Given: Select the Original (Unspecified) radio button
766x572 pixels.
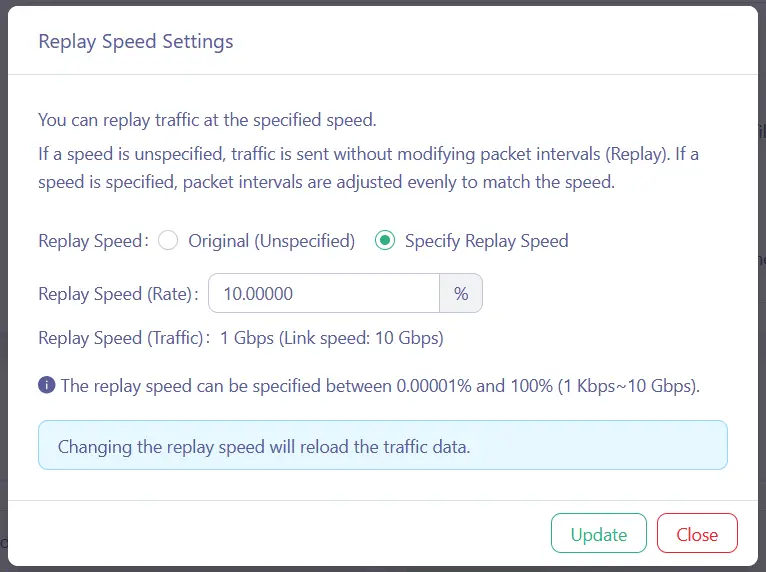Looking at the screenshot, I should pos(168,241).
